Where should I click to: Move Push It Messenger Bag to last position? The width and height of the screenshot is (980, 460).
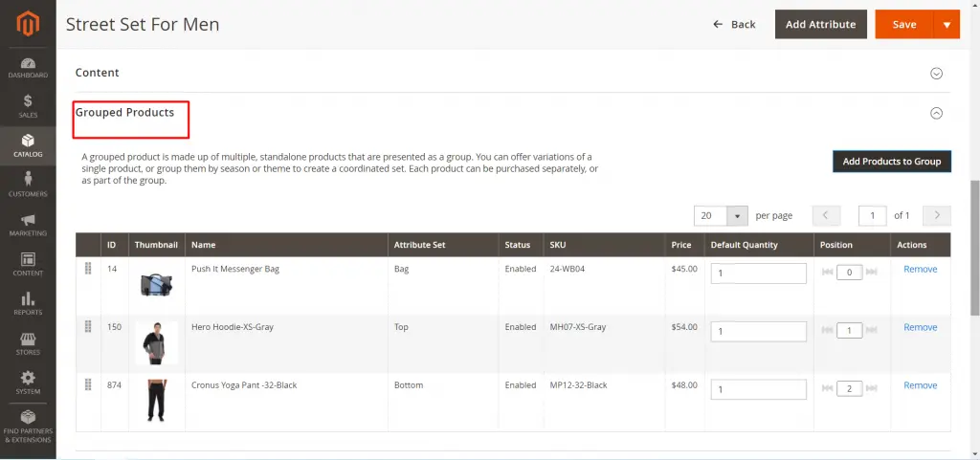(872, 273)
